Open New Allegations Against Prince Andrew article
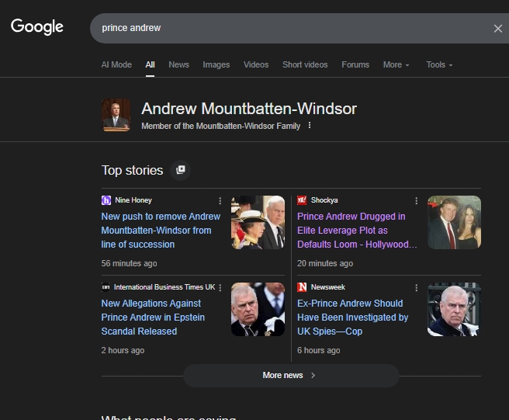Image resolution: width=509 pixels, height=420 pixels. 151,318
